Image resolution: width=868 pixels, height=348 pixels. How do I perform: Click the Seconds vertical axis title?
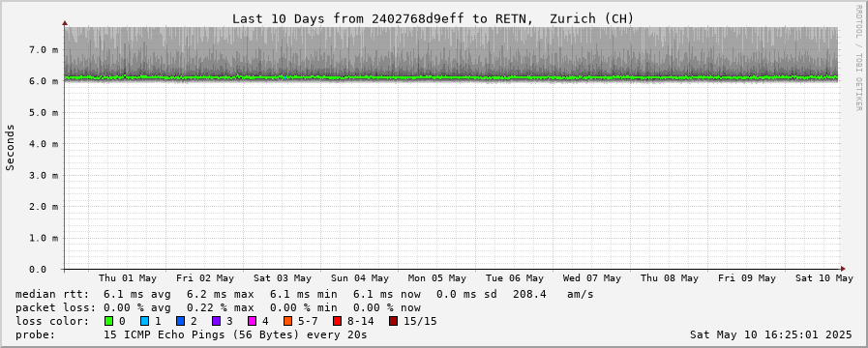pyautogui.click(x=10, y=147)
